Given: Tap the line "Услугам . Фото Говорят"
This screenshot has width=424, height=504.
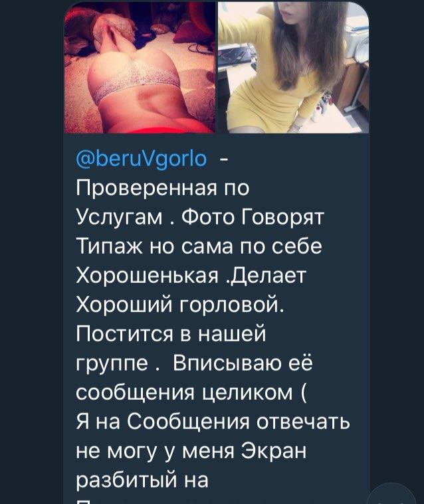Looking at the screenshot, I should (x=200, y=217).
